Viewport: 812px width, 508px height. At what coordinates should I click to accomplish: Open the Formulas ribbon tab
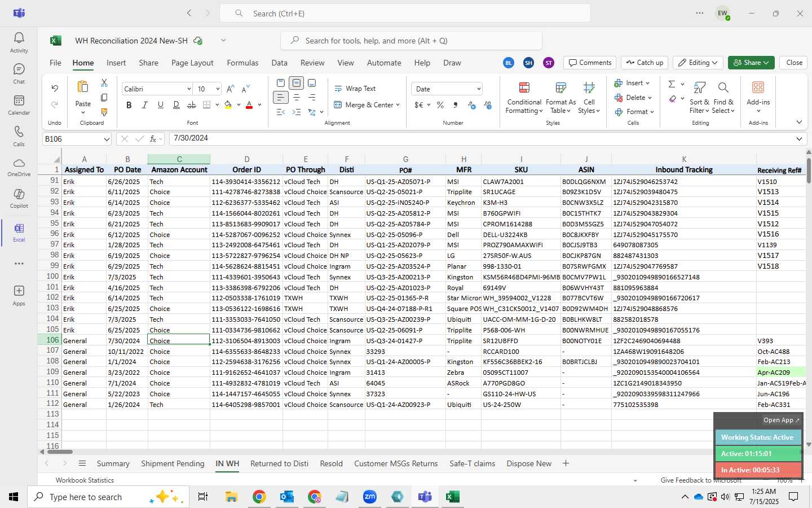[242, 63]
